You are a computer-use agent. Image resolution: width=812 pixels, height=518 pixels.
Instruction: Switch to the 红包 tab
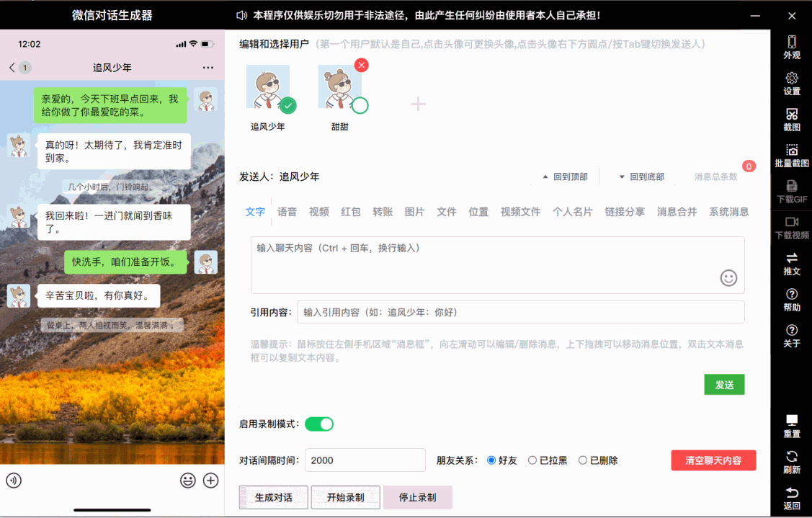(x=351, y=212)
